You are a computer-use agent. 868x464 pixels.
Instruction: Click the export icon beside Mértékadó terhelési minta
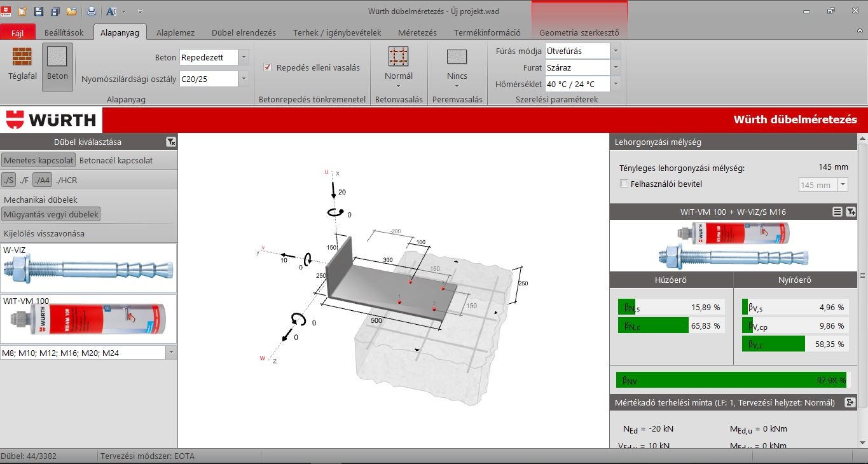coord(849,402)
